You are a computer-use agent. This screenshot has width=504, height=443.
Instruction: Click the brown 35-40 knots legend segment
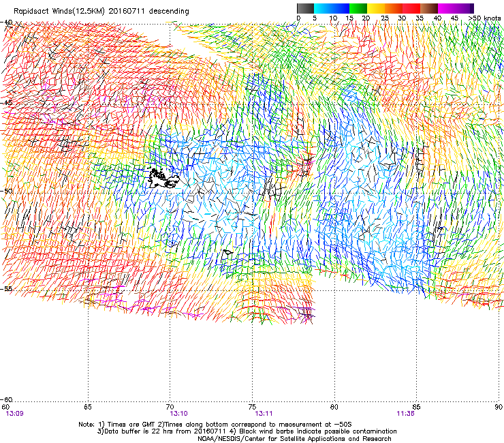pyautogui.click(x=429, y=8)
